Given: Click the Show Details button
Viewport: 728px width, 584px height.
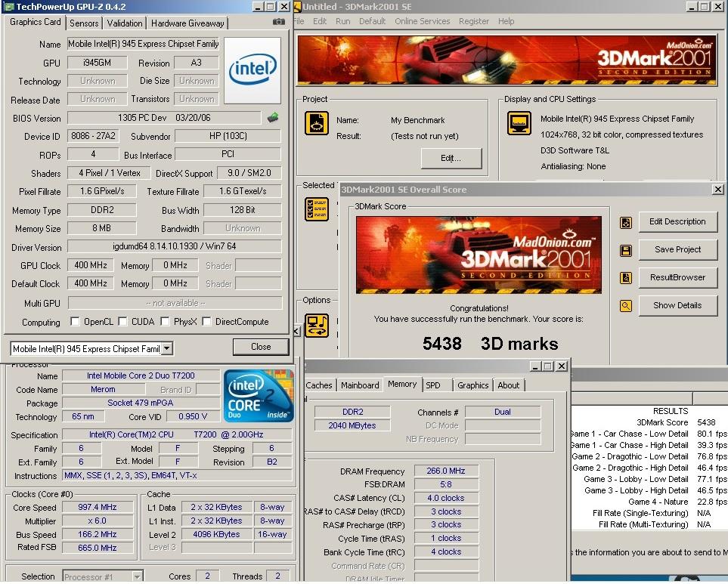Looking at the screenshot, I should point(677,305).
